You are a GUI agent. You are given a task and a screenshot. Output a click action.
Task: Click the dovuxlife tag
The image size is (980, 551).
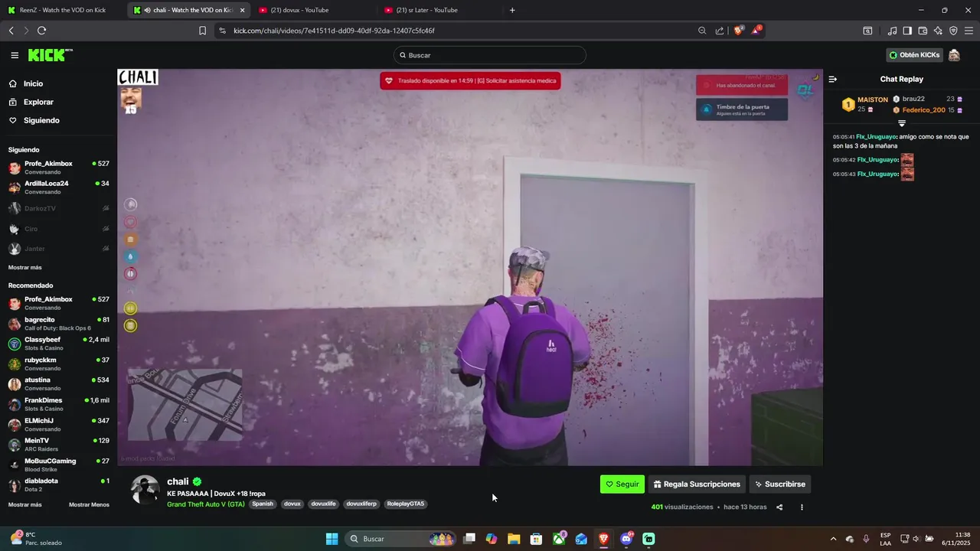[323, 504]
